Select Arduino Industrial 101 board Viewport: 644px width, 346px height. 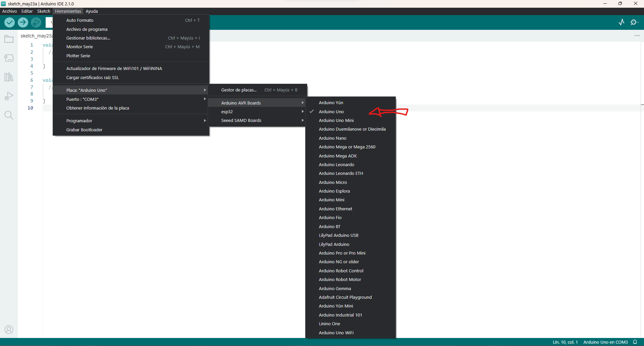(351, 315)
